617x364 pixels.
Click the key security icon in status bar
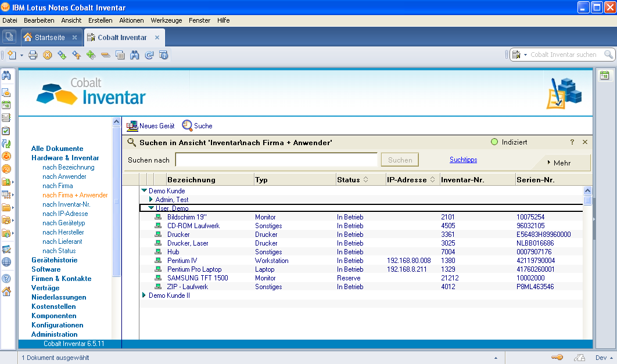tap(557, 357)
